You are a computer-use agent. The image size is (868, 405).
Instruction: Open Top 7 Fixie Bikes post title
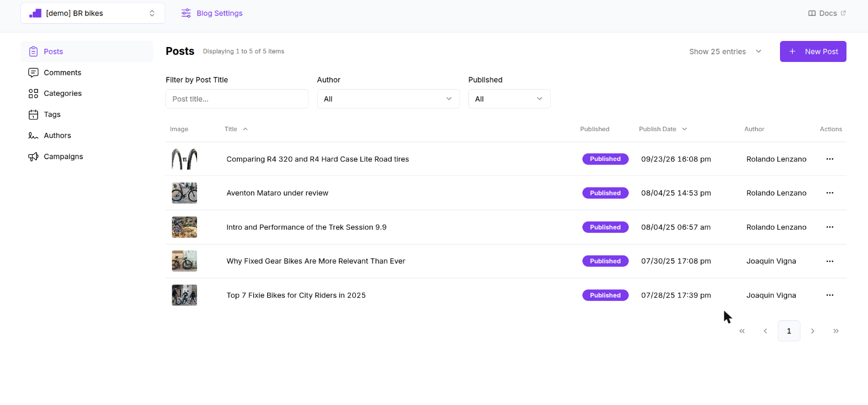click(296, 295)
